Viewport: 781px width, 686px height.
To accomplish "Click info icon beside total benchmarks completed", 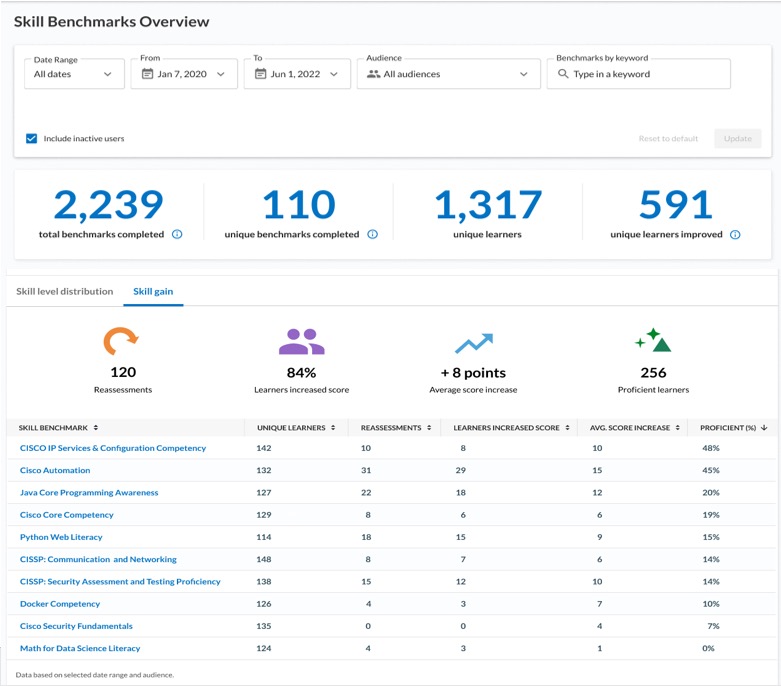I will (x=177, y=235).
